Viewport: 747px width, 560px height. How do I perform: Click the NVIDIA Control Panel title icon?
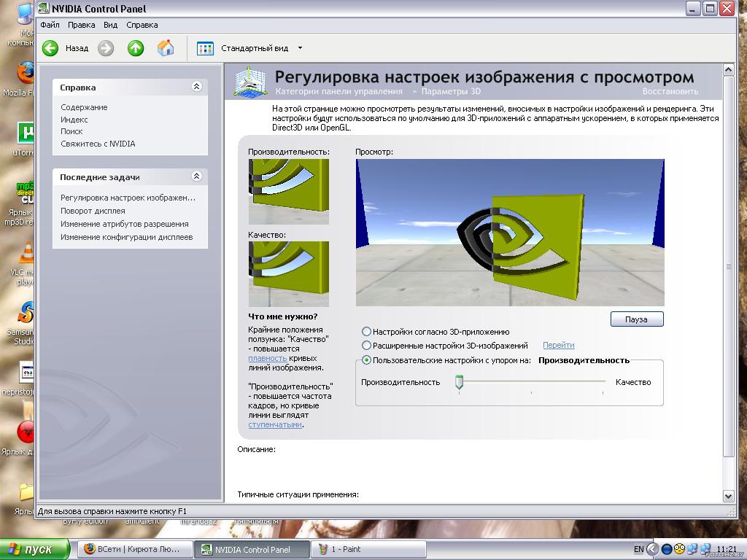click(x=43, y=8)
